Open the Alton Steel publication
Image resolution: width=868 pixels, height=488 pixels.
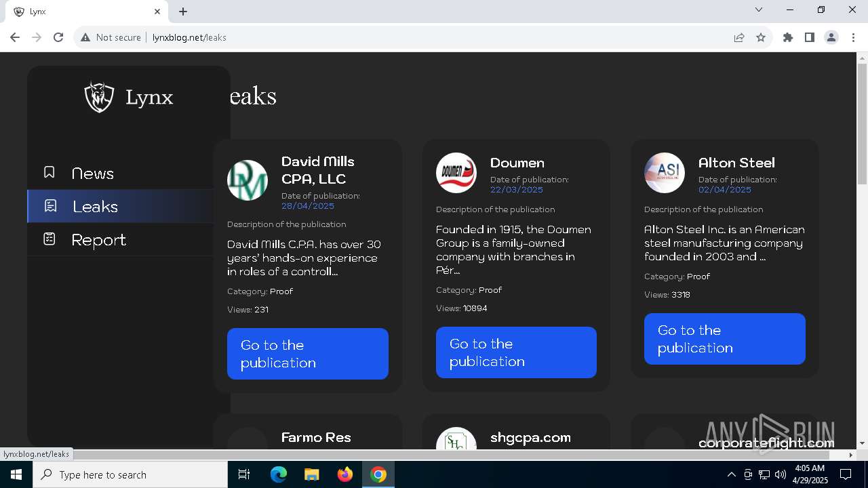[x=724, y=339]
